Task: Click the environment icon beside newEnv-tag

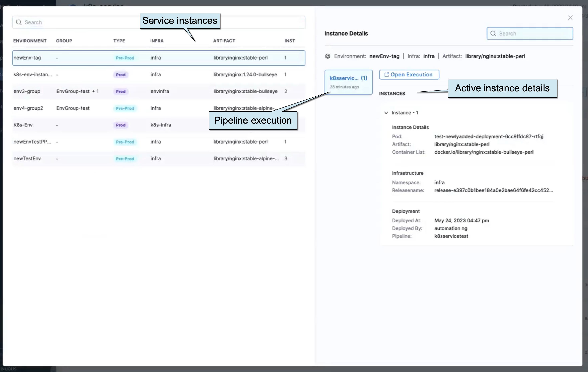Action: [327, 56]
